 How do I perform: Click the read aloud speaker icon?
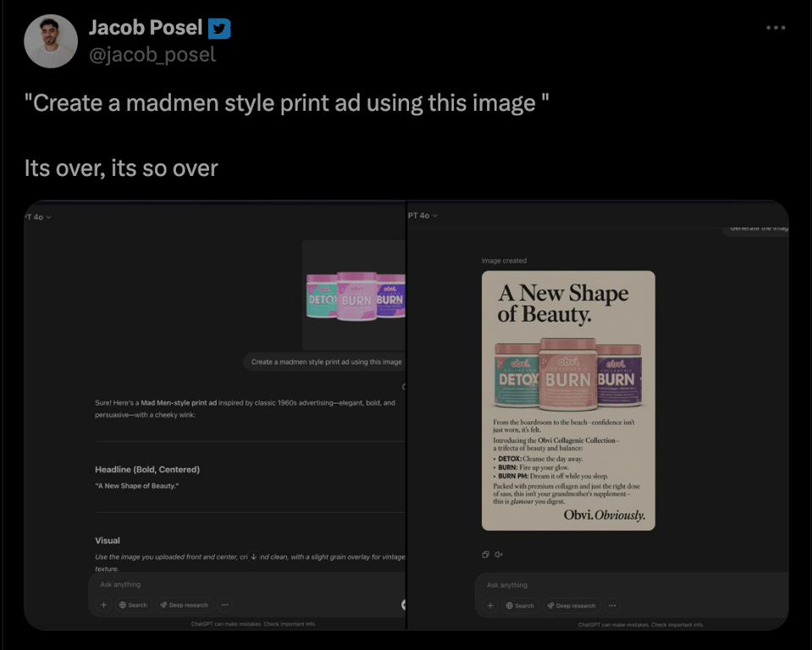498,554
